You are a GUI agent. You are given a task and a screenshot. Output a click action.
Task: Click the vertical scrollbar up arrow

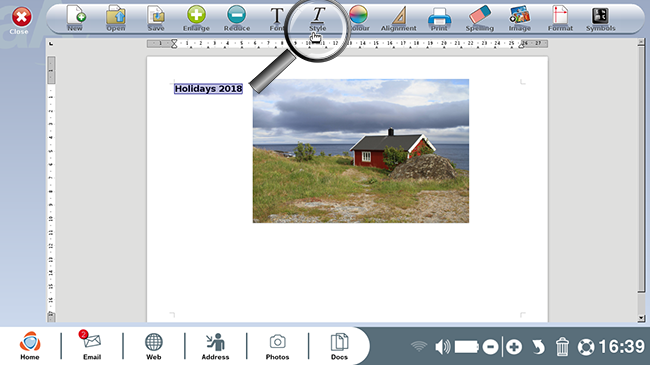point(641,42)
